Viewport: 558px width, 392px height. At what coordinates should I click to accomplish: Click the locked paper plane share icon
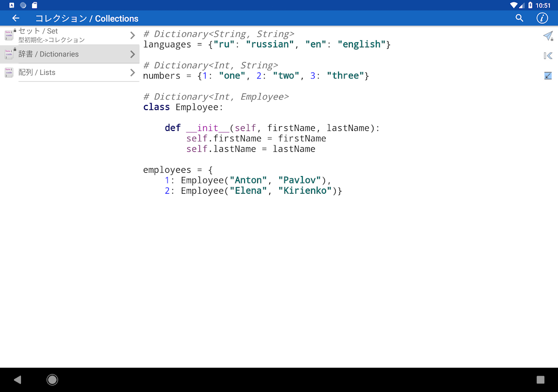click(x=548, y=36)
